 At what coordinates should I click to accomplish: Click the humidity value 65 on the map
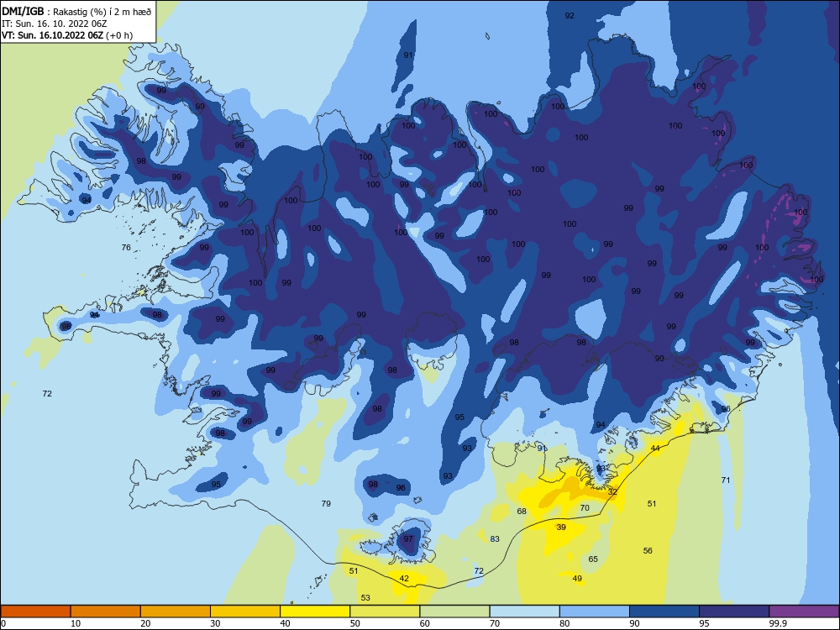tap(593, 559)
